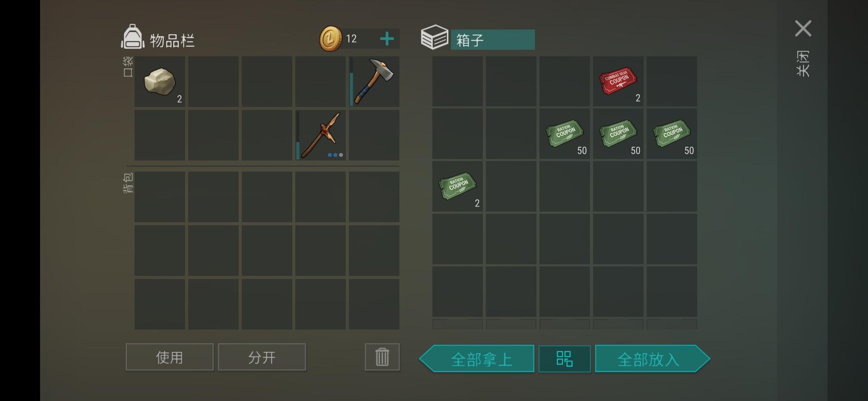868x401 pixels.
Task: Click 全部放入 to put all in
Action: tap(652, 359)
